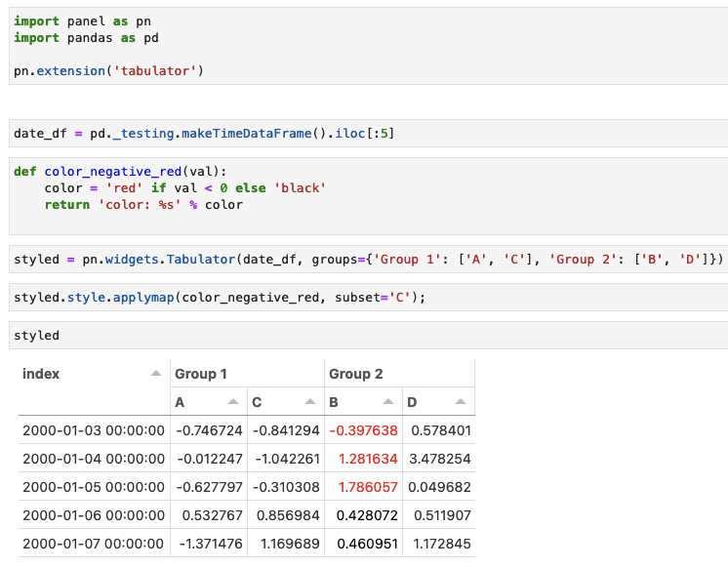The image size is (728, 568).
Task: Click the column A header label
Action: [180, 402]
